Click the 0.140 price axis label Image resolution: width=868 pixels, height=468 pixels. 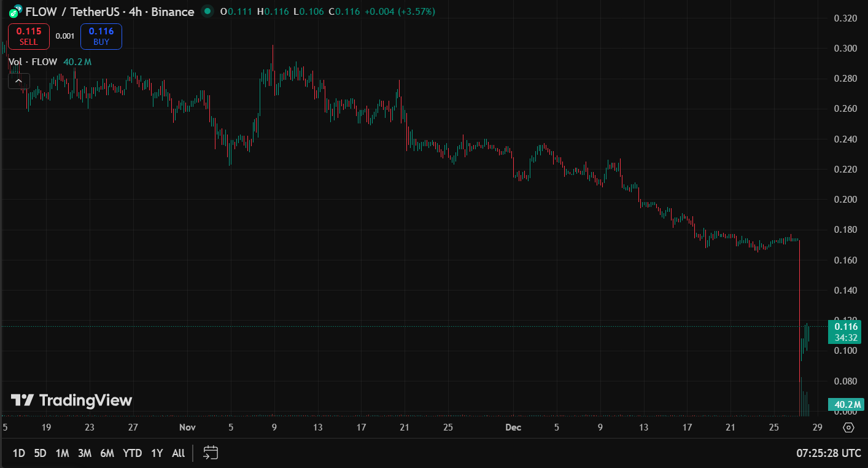click(845, 291)
